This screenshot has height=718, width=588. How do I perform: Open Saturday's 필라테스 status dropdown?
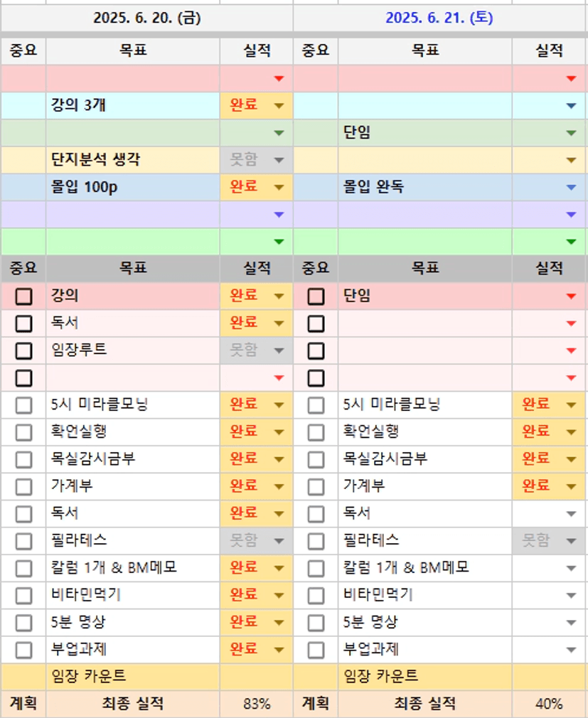pyautogui.click(x=571, y=541)
